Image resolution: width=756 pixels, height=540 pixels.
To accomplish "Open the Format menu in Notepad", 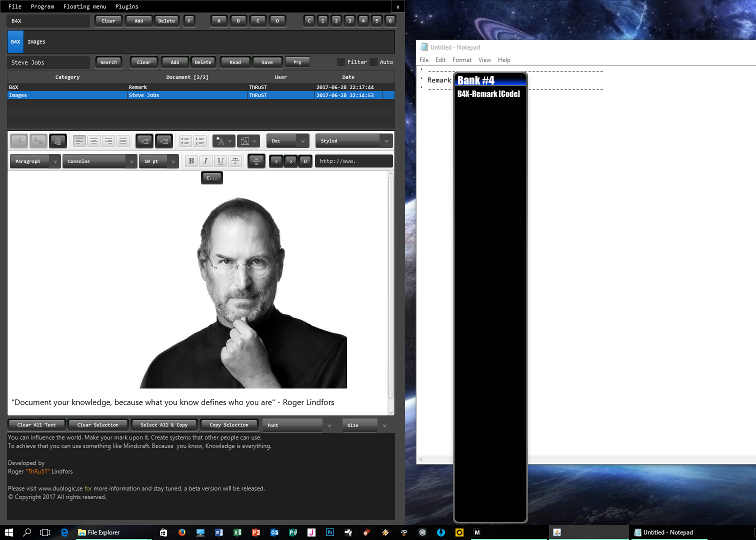I will 462,60.
